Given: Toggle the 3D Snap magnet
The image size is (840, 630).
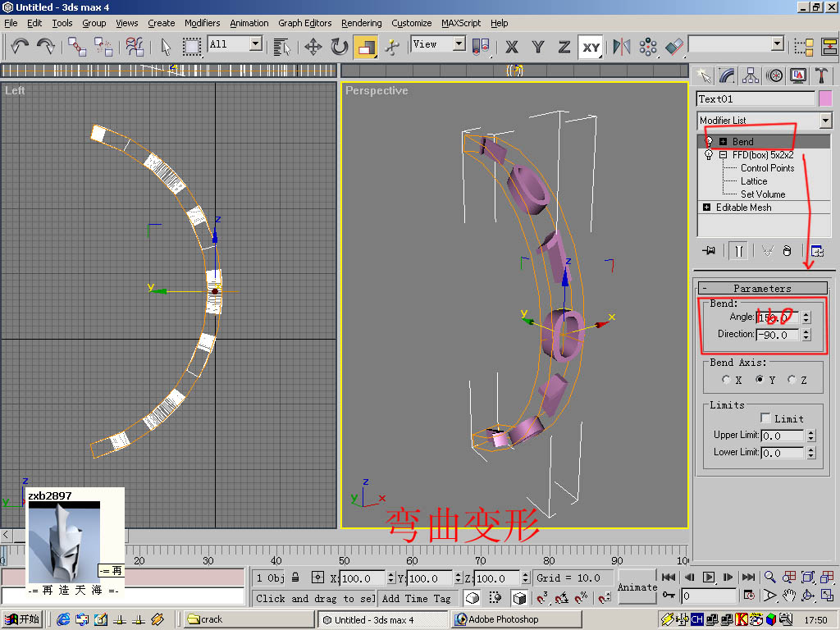Looking at the screenshot, I should (x=542, y=597).
